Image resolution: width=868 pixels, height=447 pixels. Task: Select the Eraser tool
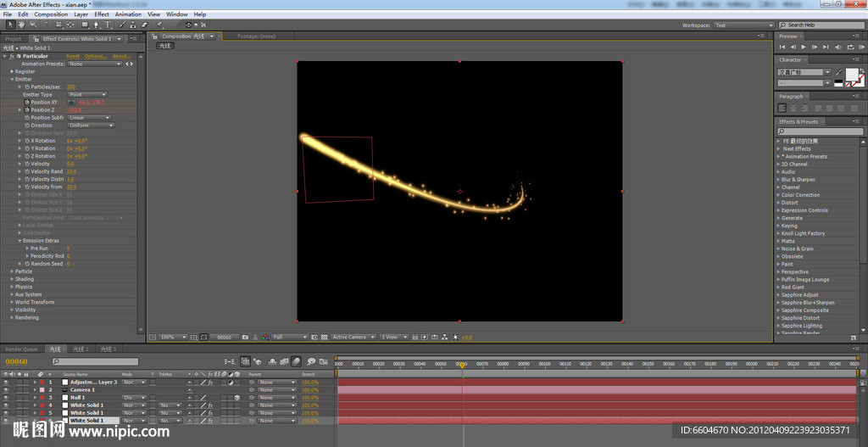coord(145,25)
